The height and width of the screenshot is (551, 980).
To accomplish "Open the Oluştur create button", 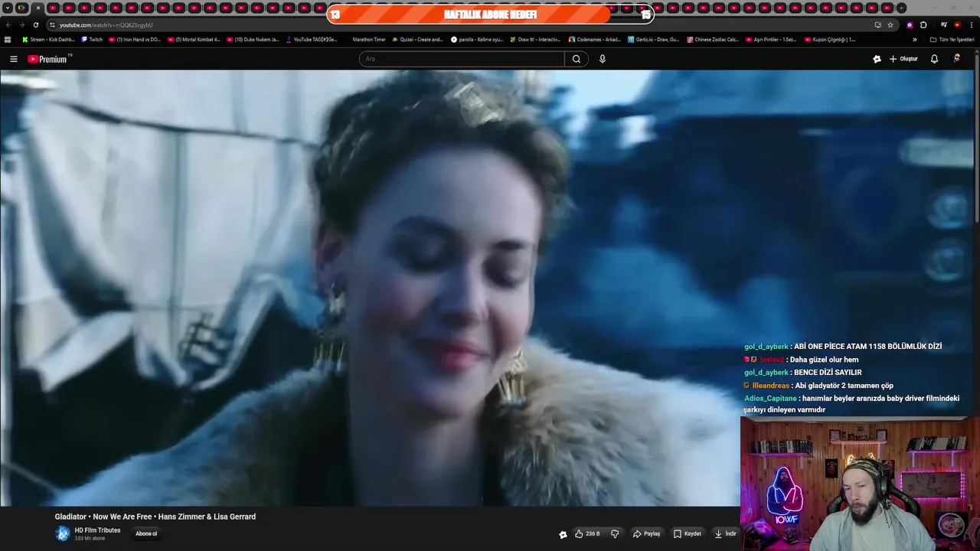I will tap(903, 59).
